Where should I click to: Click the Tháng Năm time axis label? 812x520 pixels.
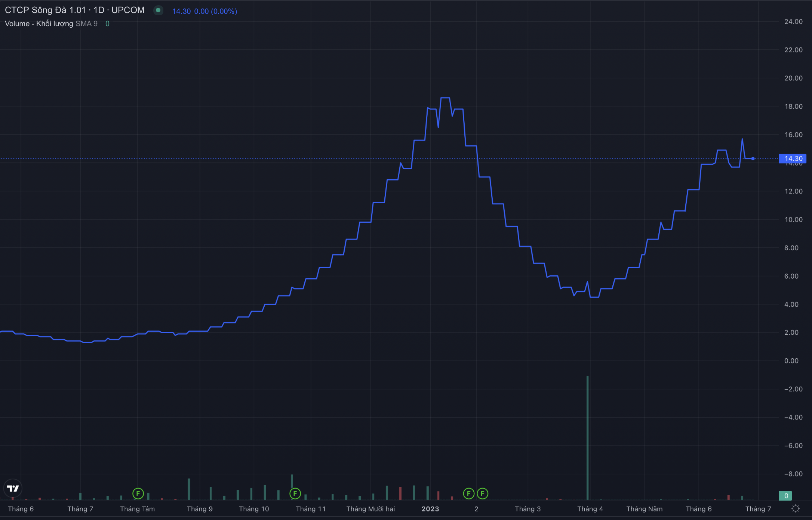[644, 509]
